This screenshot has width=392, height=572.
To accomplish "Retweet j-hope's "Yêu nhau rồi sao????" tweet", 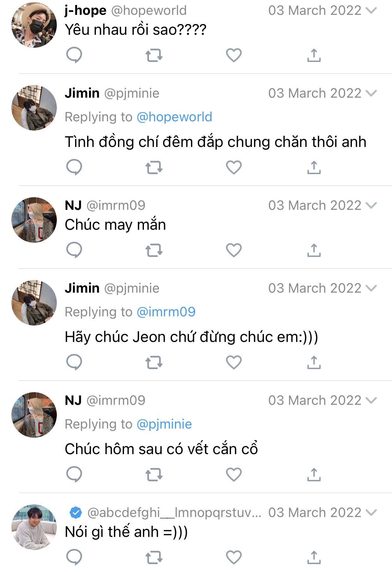I will click(x=154, y=55).
